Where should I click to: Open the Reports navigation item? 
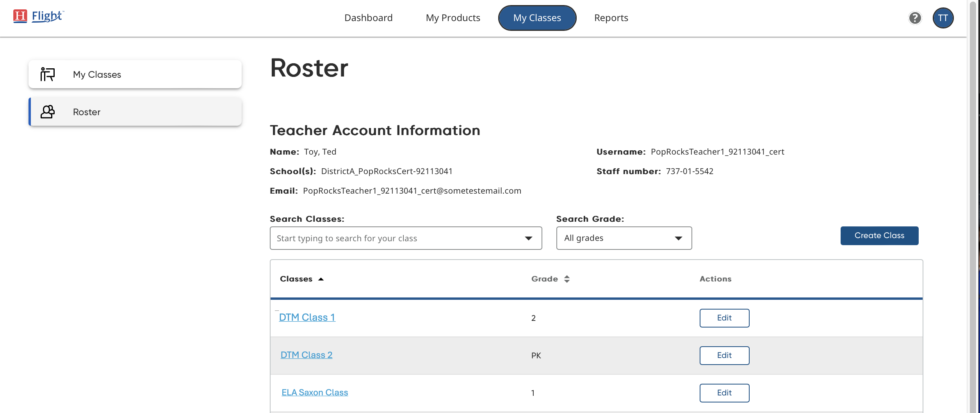611,18
